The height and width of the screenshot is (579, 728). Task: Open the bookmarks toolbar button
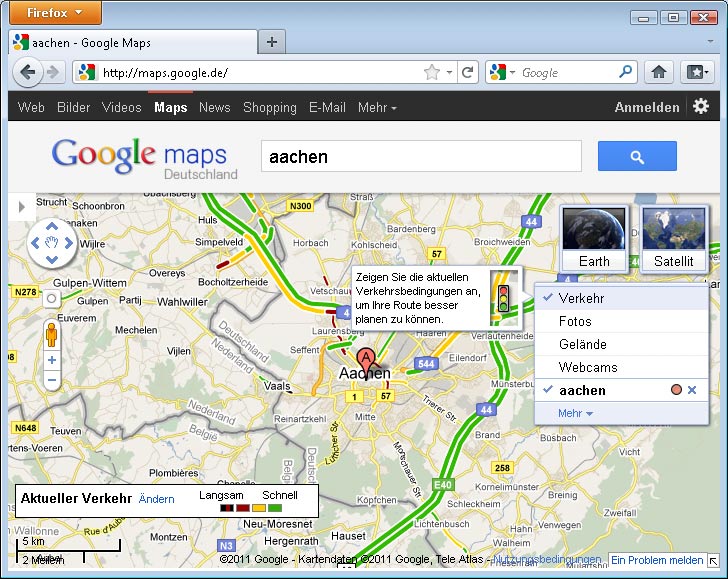pyautogui.click(x=697, y=72)
